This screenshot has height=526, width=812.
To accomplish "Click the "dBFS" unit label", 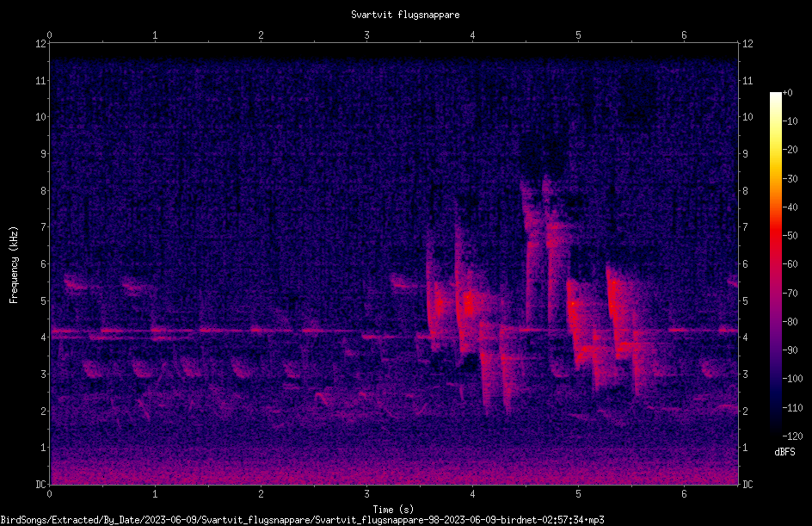I will point(784,452).
